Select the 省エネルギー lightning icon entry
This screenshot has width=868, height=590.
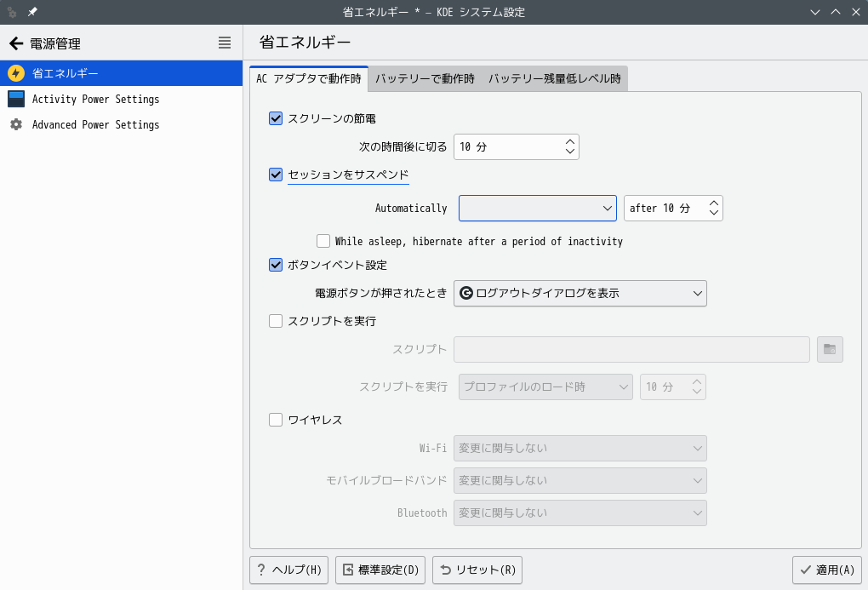pyautogui.click(x=16, y=73)
